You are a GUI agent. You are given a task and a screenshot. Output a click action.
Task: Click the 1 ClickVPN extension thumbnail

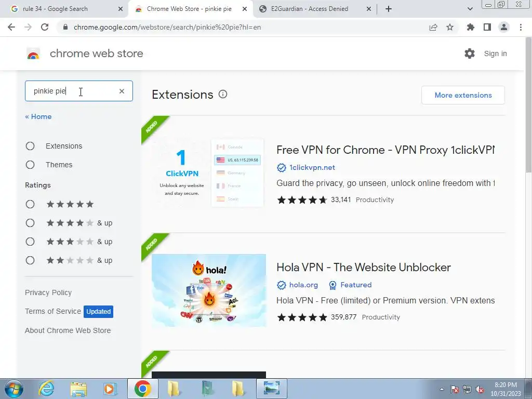click(x=209, y=173)
